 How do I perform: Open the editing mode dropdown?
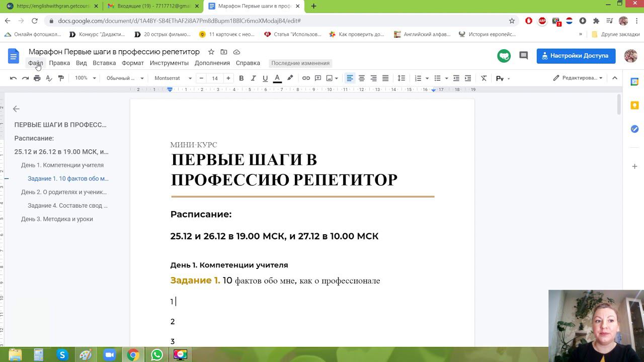pos(578,78)
